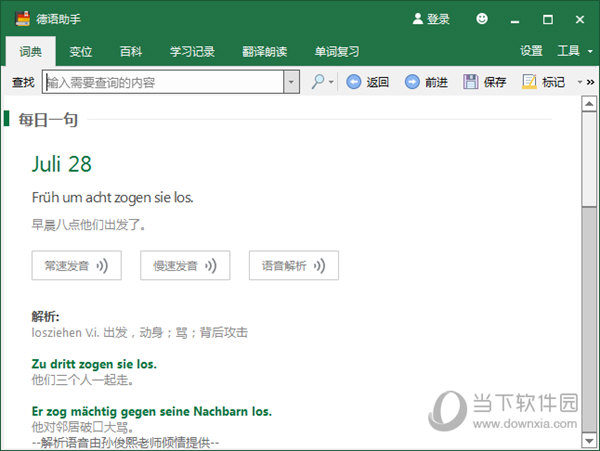600x451 pixels.
Task: Open the 登录 login button
Action: (431, 19)
